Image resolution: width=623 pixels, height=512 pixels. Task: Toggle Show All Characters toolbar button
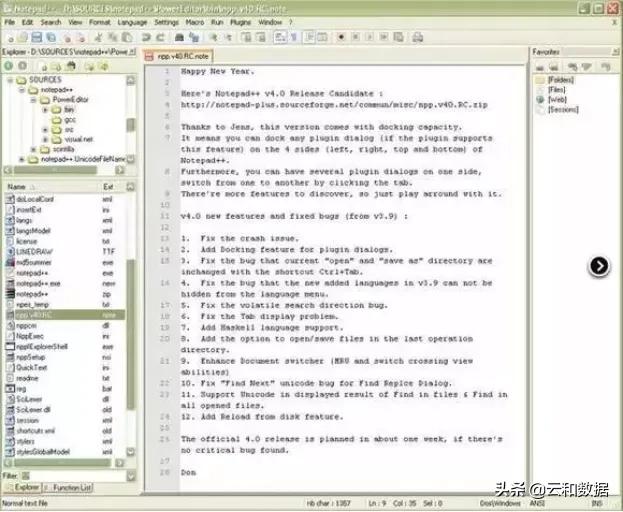[x=294, y=37]
